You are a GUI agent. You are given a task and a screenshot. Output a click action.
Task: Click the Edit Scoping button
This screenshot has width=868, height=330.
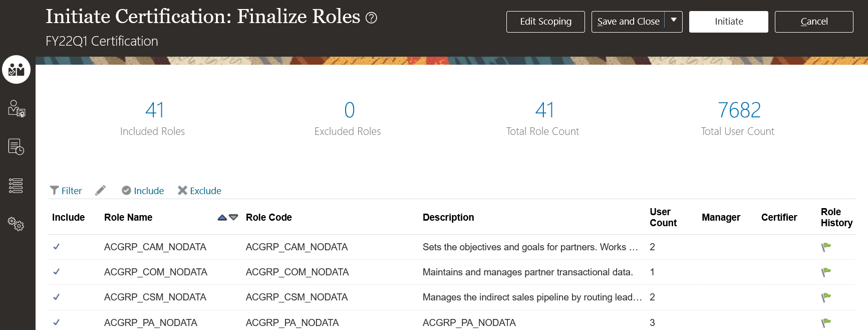click(x=545, y=22)
